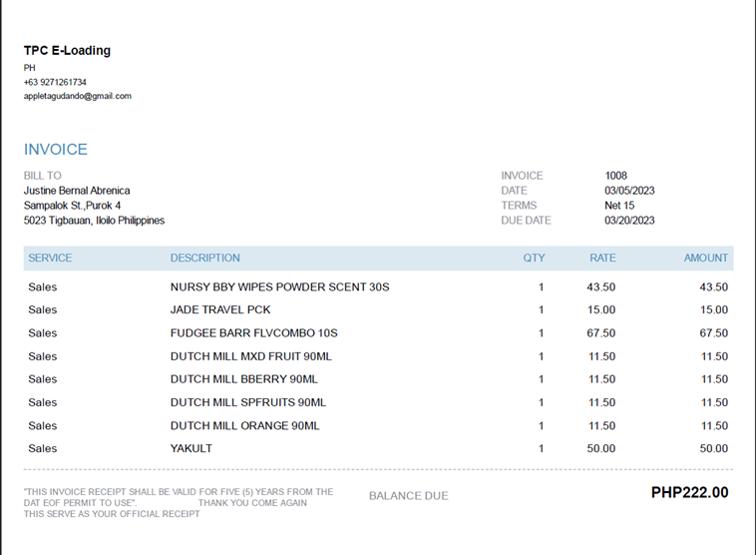Viewport: 756px width, 555px height.
Task: Click the DUE DATE label
Action: (x=526, y=221)
